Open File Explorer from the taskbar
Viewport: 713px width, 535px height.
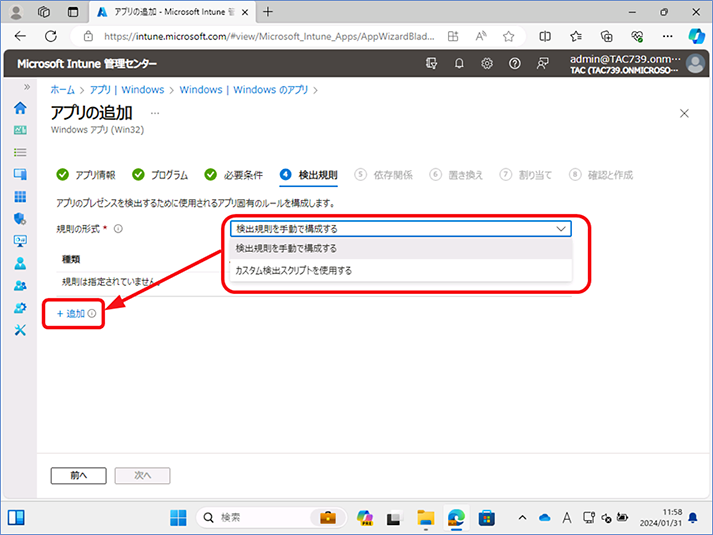coord(426,518)
